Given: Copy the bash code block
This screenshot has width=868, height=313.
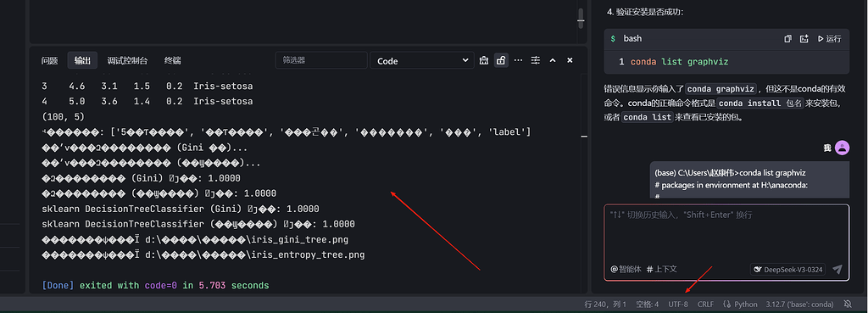Looking at the screenshot, I should tap(787, 39).
